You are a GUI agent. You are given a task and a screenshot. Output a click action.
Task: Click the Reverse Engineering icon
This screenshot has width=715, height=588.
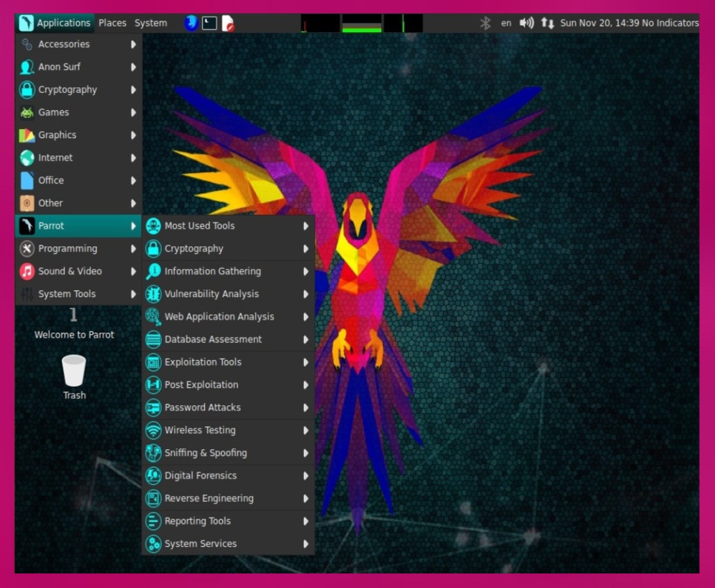153,499
